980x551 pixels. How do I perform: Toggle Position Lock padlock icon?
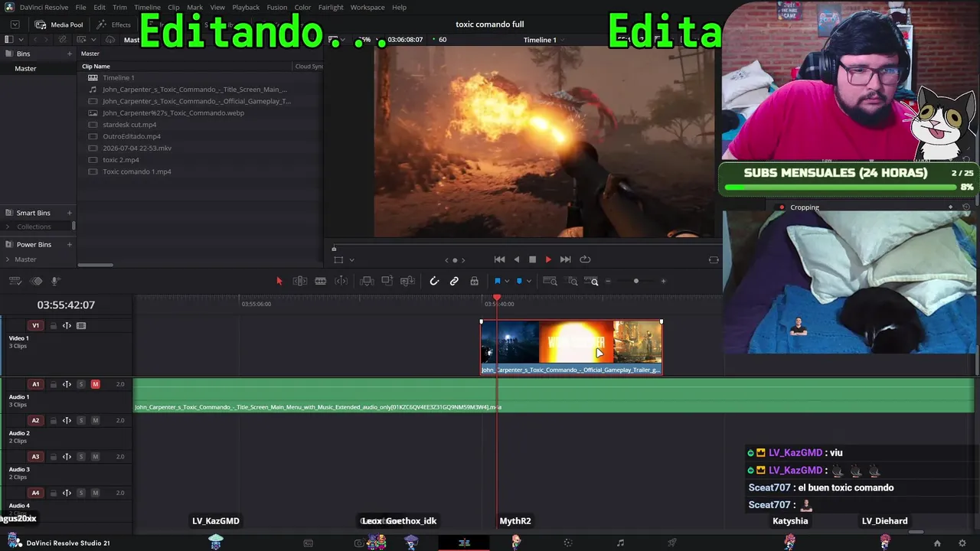coord(474,281)
